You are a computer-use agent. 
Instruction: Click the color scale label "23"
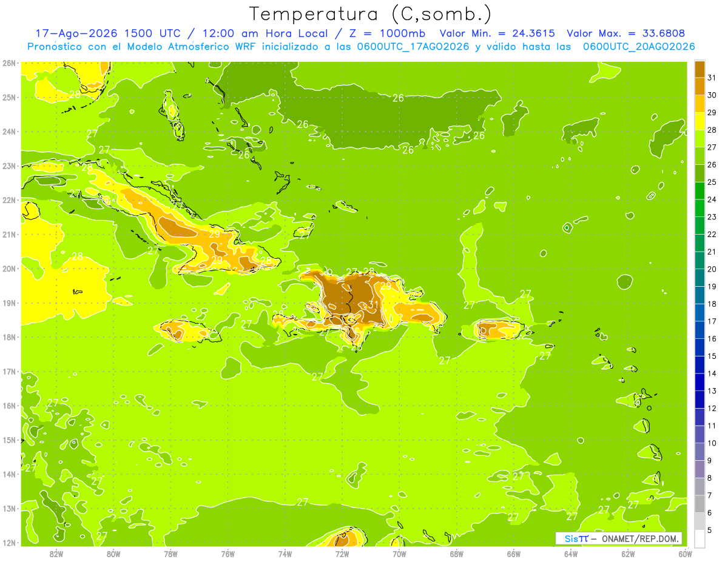712,217
